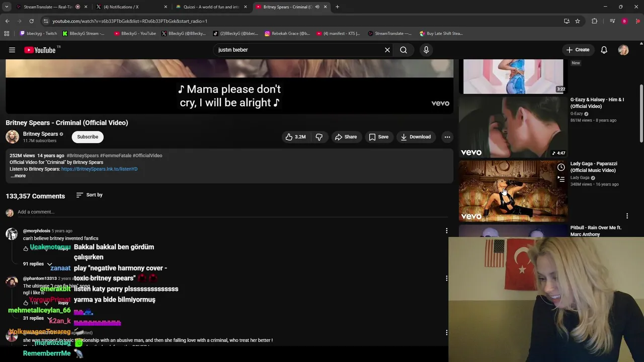This screenshot has width=644, height=362.
Task: Open the 3:22 video thumbnail
Action: tap(513, 76)
